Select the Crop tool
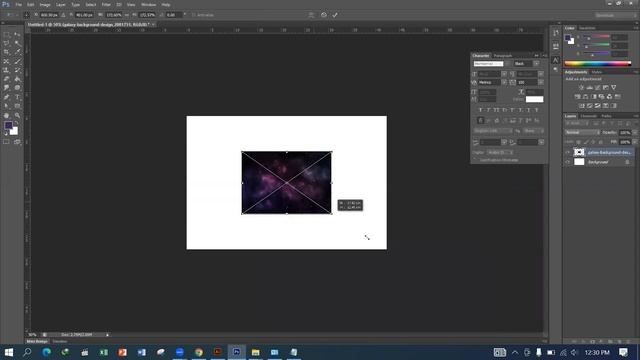Image resolution: width=640 pixels, height=360 pixels. [x=7, y=52]
